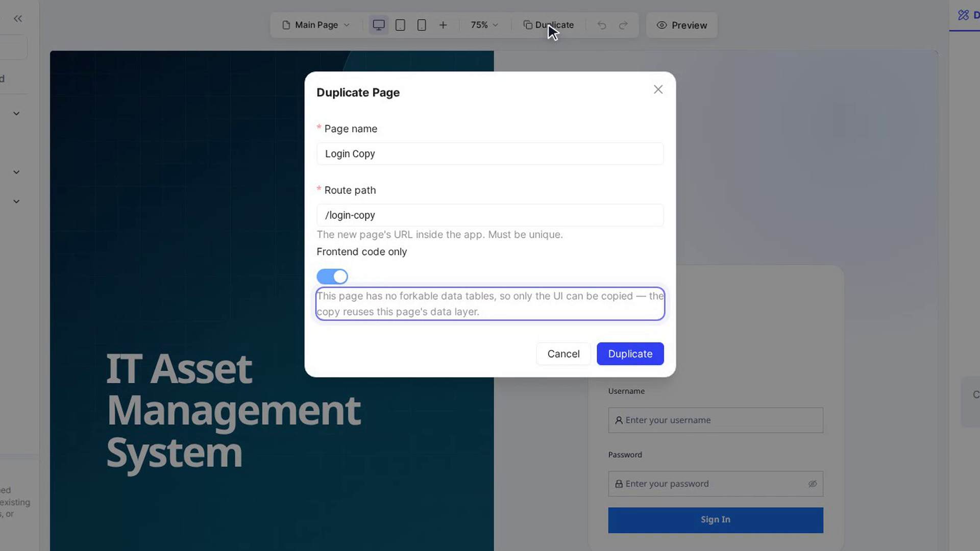Click the undo arrow icon
980x551 pixels.
pyautogui.click(x=602, y=25)
